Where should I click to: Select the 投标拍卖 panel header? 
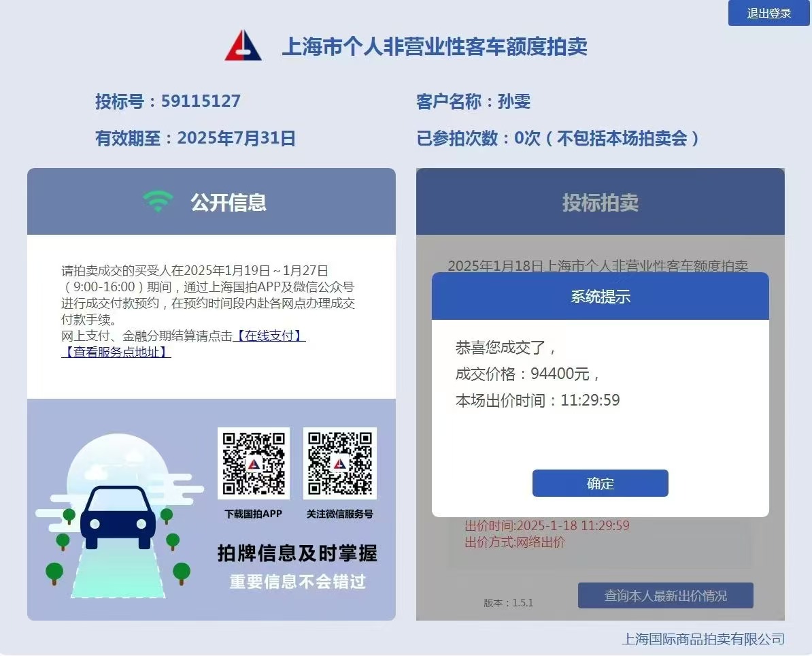(x=600, y=202)
